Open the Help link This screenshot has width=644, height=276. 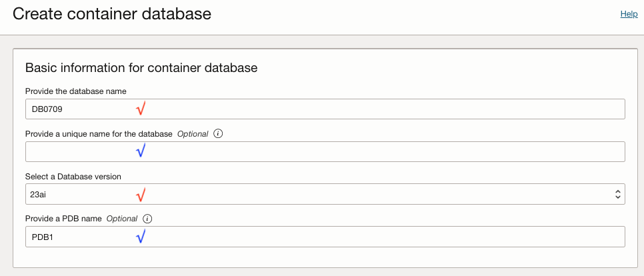click(x=629, y=14)
